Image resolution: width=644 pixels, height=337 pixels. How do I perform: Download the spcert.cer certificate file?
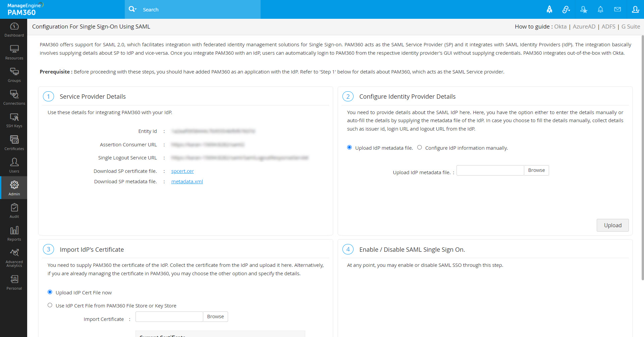pos(182,171)
